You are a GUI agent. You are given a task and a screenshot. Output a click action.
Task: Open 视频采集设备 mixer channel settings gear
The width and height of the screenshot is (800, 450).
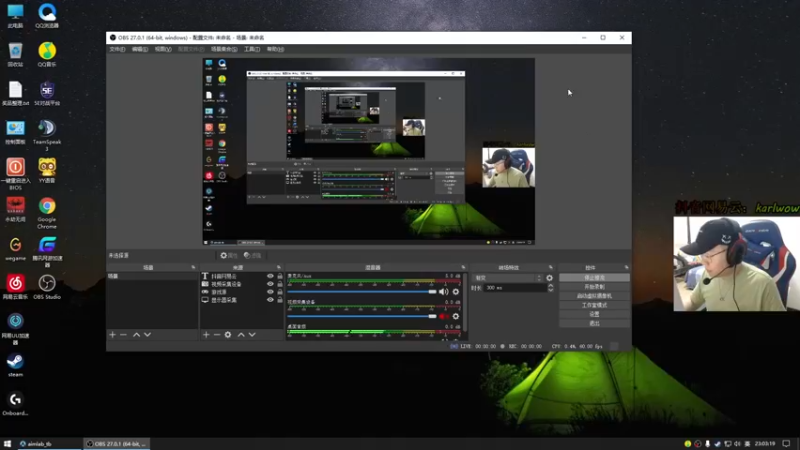456,316
